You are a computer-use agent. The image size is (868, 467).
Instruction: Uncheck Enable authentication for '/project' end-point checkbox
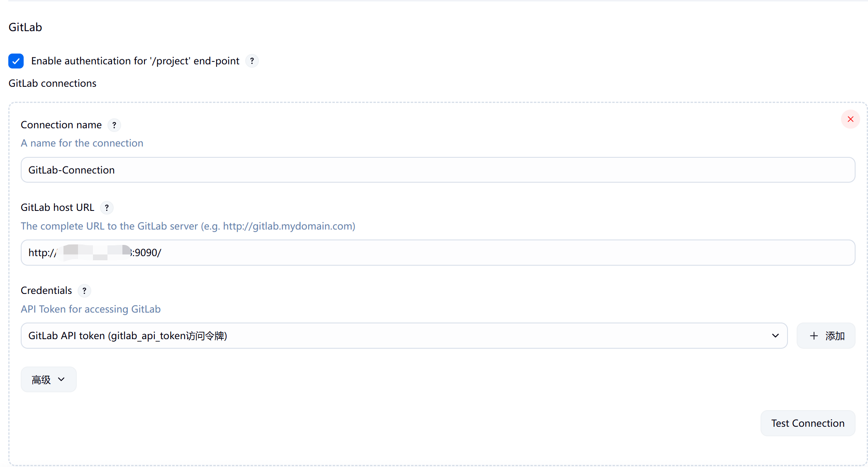click(x=16, y=61)
